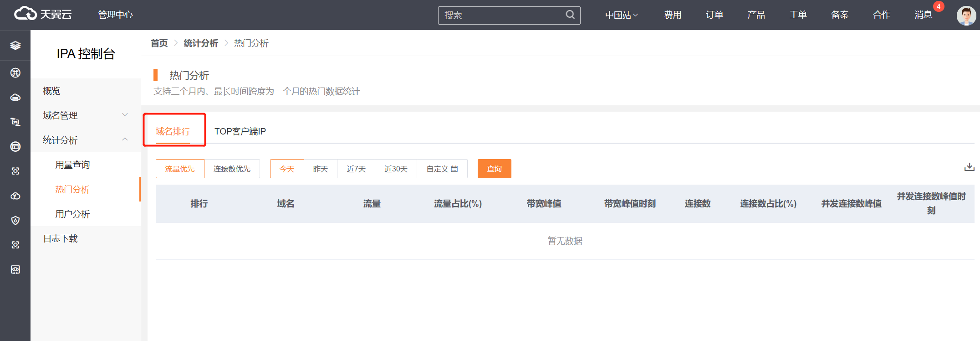Select the 近30天 time range
The image size is (980, 341).
point(396,169)
